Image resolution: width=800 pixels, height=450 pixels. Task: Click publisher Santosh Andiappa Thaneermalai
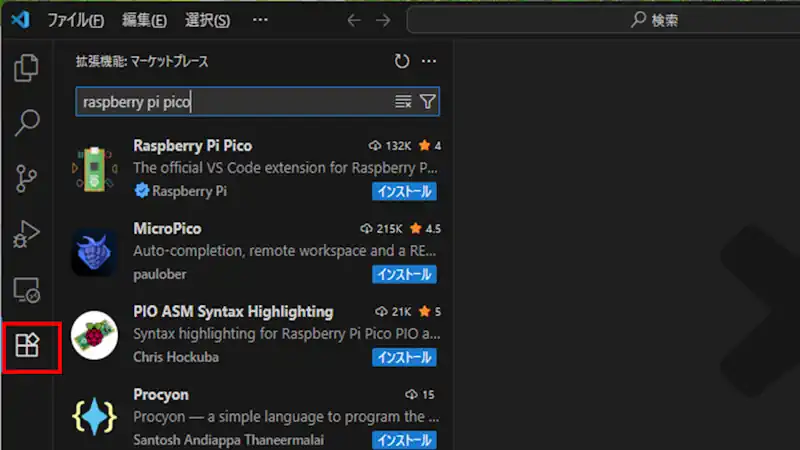pos(229,440)
